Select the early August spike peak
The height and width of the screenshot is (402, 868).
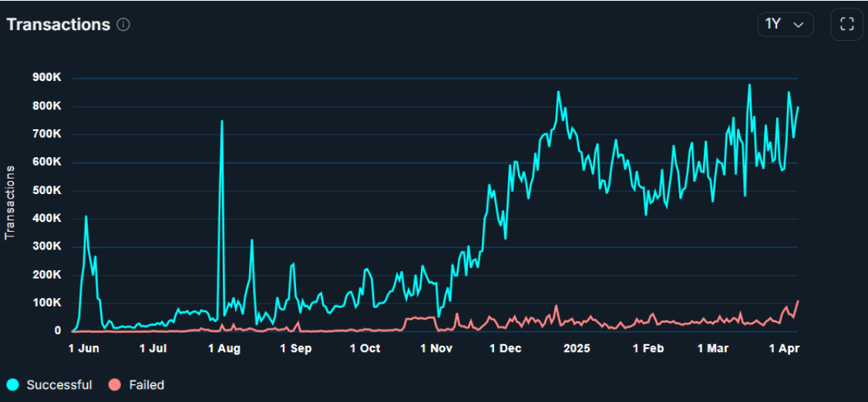point(222,121)
